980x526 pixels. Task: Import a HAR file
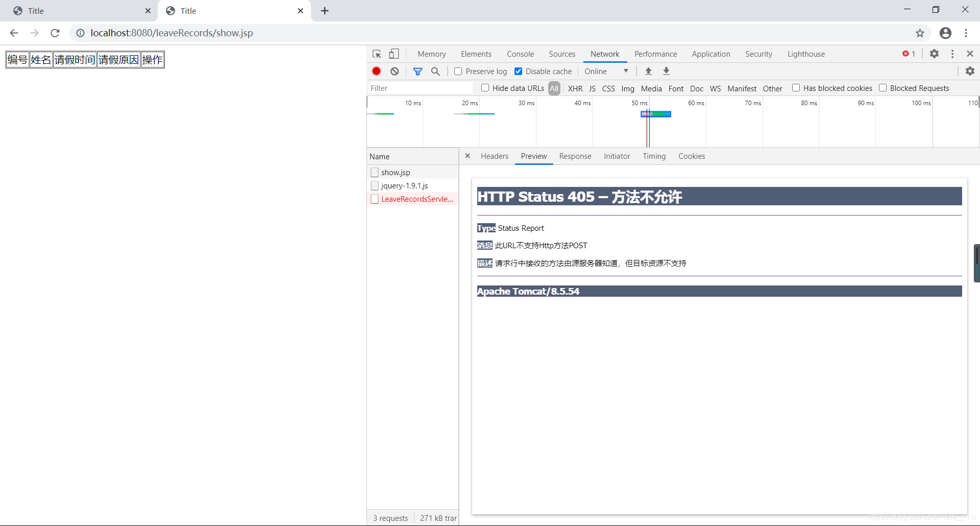point(648,71)
